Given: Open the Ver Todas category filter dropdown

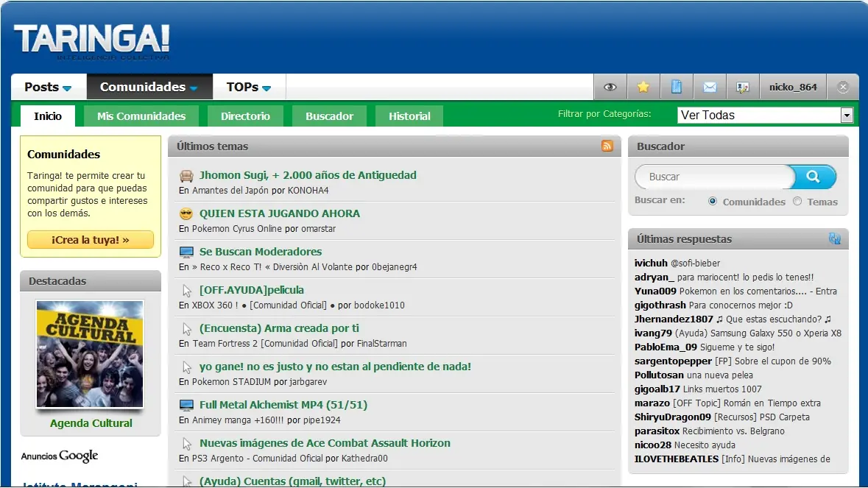Looking at the screenshot, I should point(765,115).
